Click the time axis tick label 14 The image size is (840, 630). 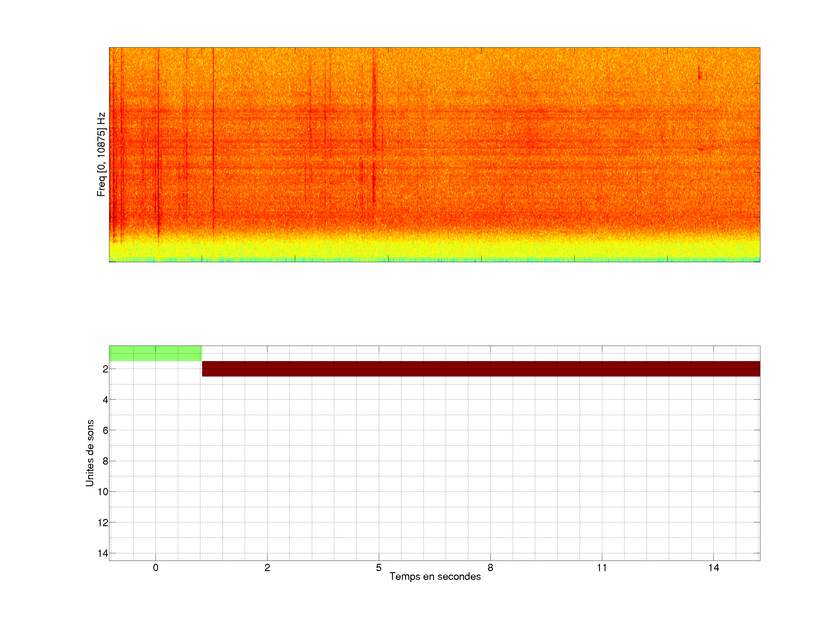click(x=713, y=568)
